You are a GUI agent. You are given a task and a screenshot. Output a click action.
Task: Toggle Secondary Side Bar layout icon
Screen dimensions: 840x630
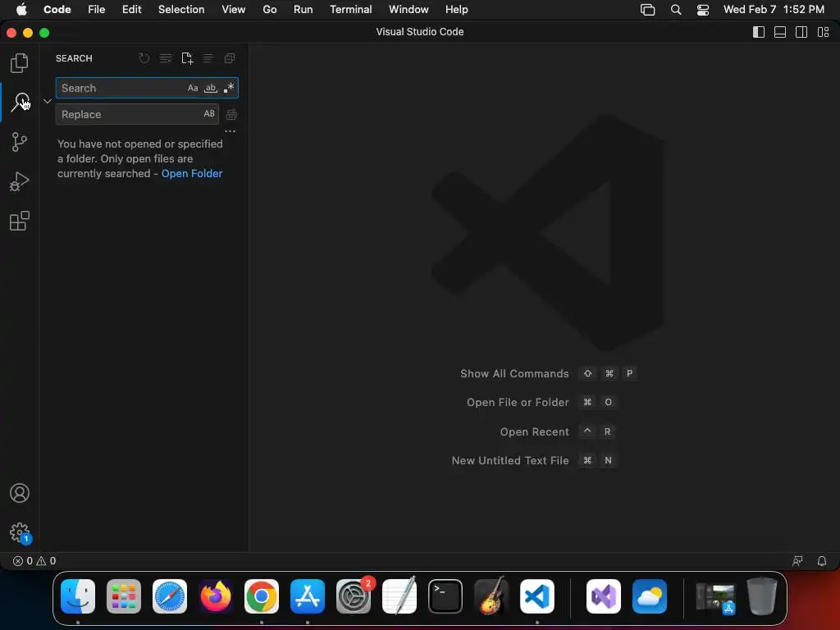pyautogui.click(x=801, y=32)
